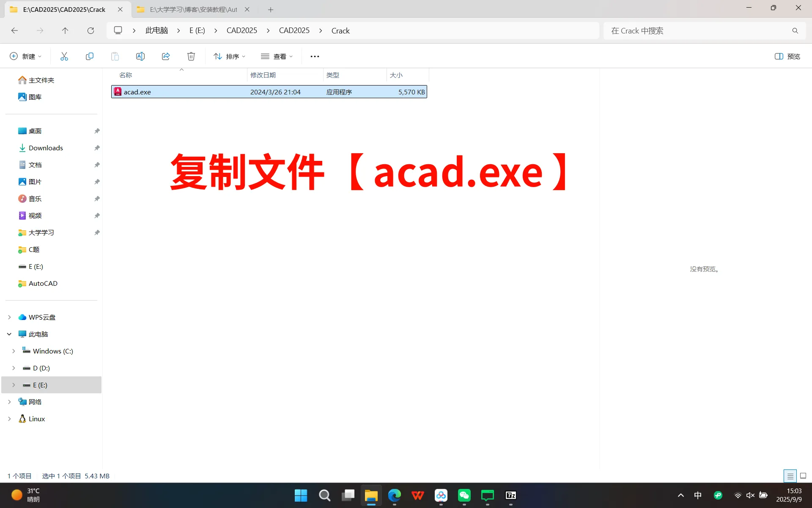
Task: Open the 新建 new item menu
Action: click(25, 56)
